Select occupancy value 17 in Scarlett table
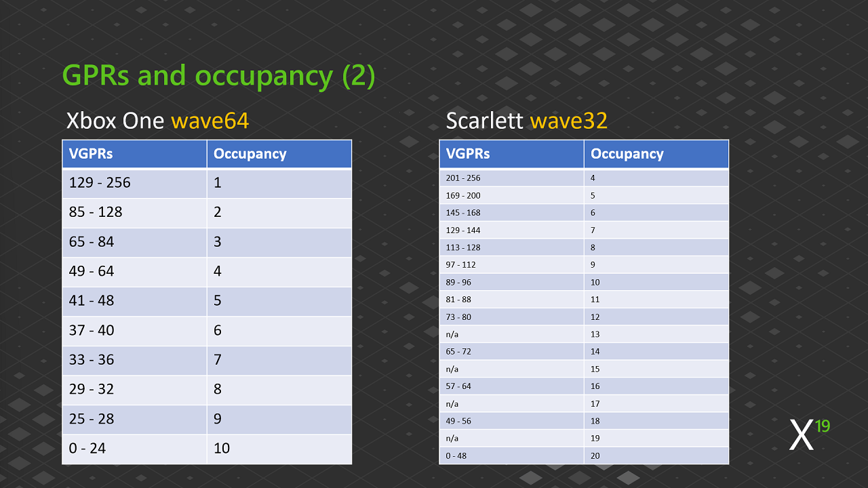Image resolution: width=868 pixels, height=488 pixels. pos(656,404)
